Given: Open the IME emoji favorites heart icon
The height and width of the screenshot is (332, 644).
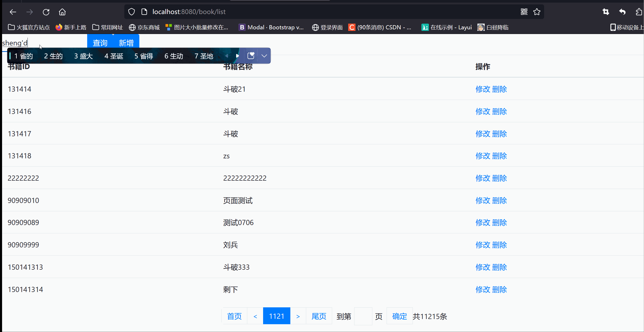Looking at the screenshot, I should coord(251,56).
